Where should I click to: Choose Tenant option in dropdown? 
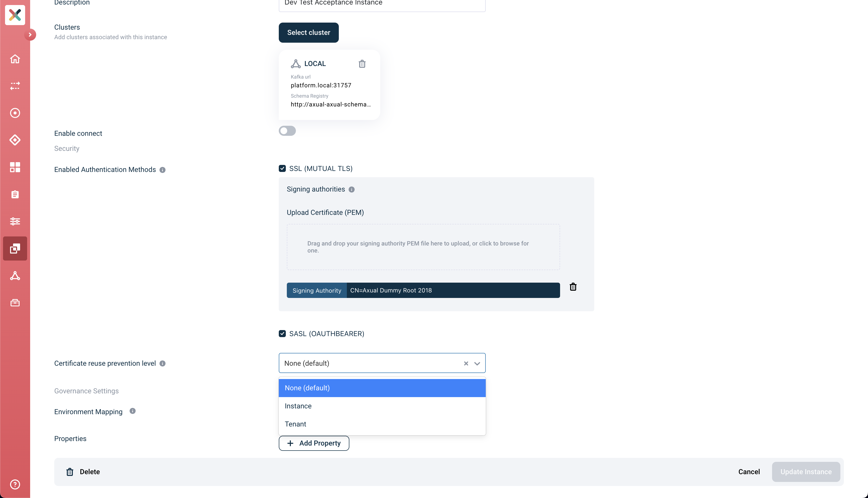tap(382, 424)
